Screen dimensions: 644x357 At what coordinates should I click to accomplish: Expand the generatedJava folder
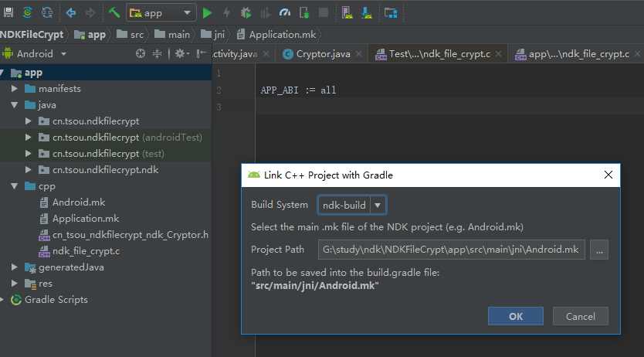15,267
